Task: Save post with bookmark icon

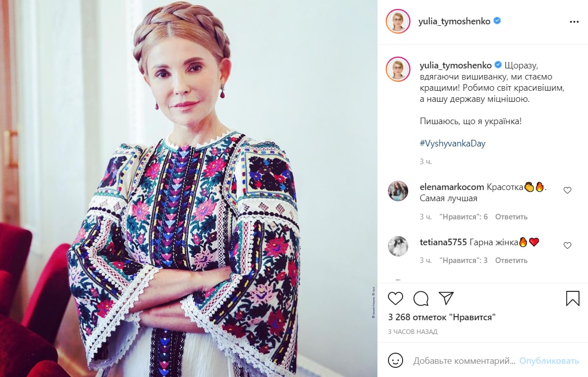Action: click(573, 298)
